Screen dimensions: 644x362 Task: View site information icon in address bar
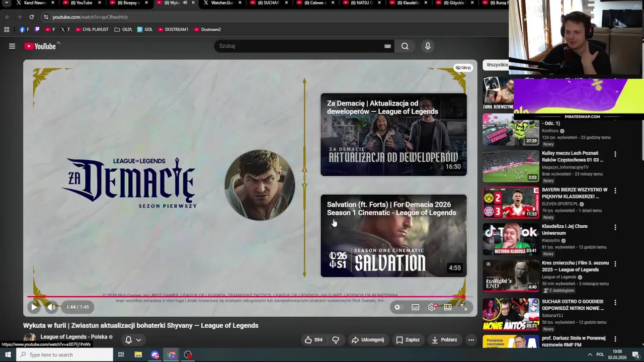tap(46, 17)
